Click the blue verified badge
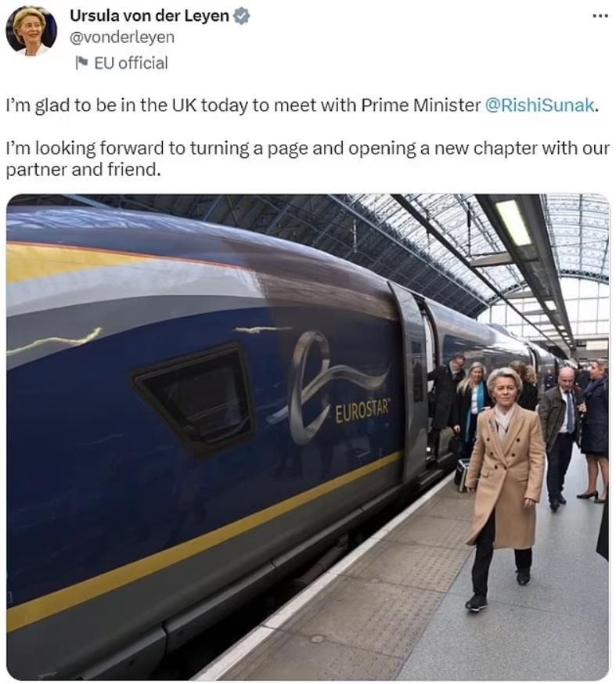Screen dimensions: 616x684 coord(241,16)
